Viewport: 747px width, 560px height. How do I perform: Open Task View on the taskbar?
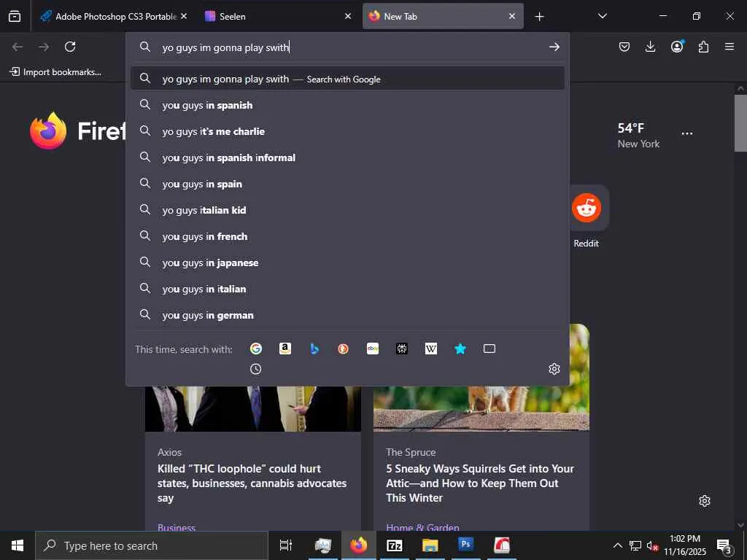(x=286, y=545)
